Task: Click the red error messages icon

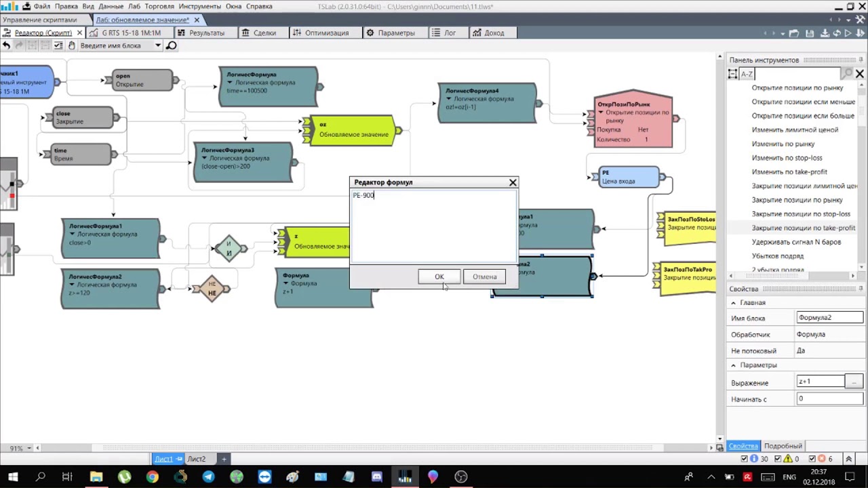Action: (821, 459)
